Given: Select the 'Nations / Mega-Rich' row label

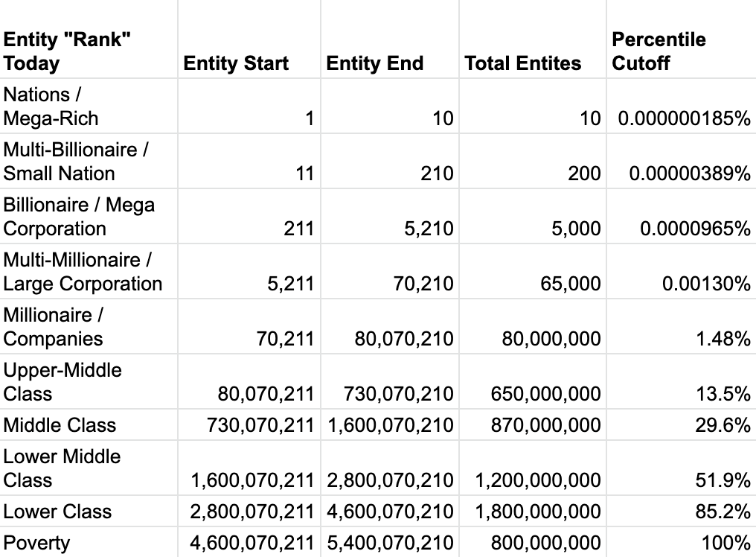Looking at the screenshot, I should [x=51, y=106].
